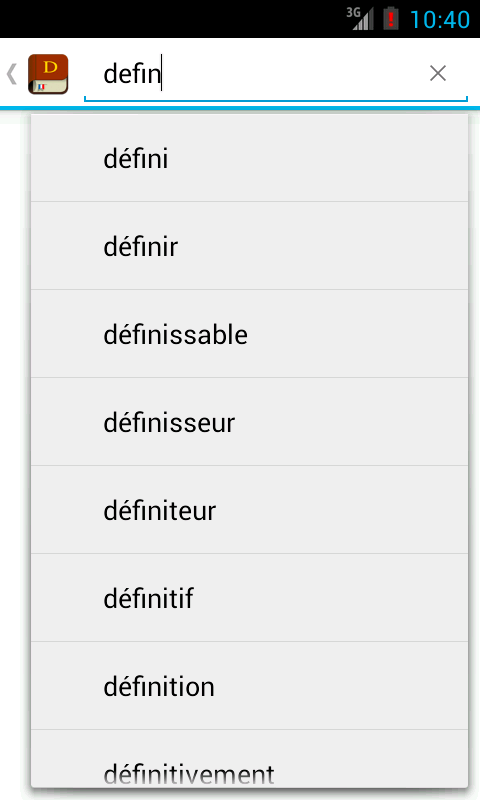Viewport: 480px width, 800px height.
Task: Tap the 10:40 clock in the status bar
Action: click(x=440, y=20)
